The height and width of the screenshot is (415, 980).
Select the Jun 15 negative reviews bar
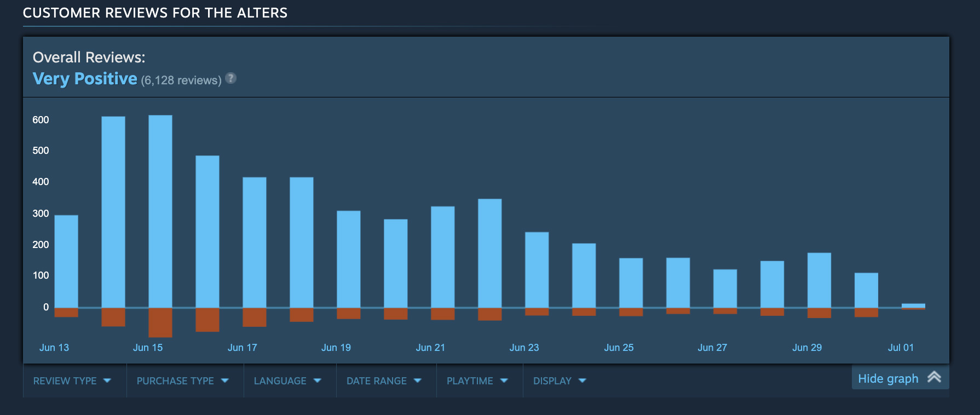[160, 322]
